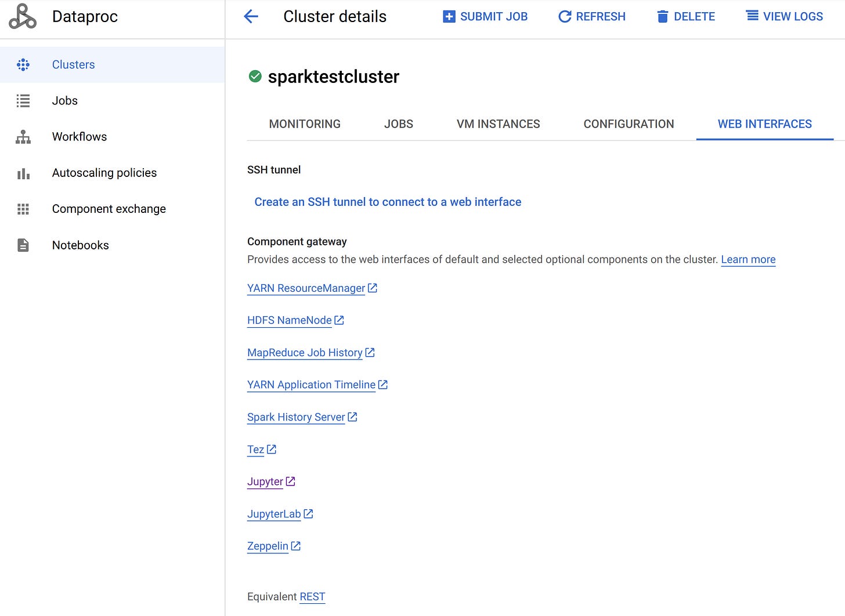Click external-link icon next to Jupyter
This screenshot has width=845, height=616.
point(291,481)
